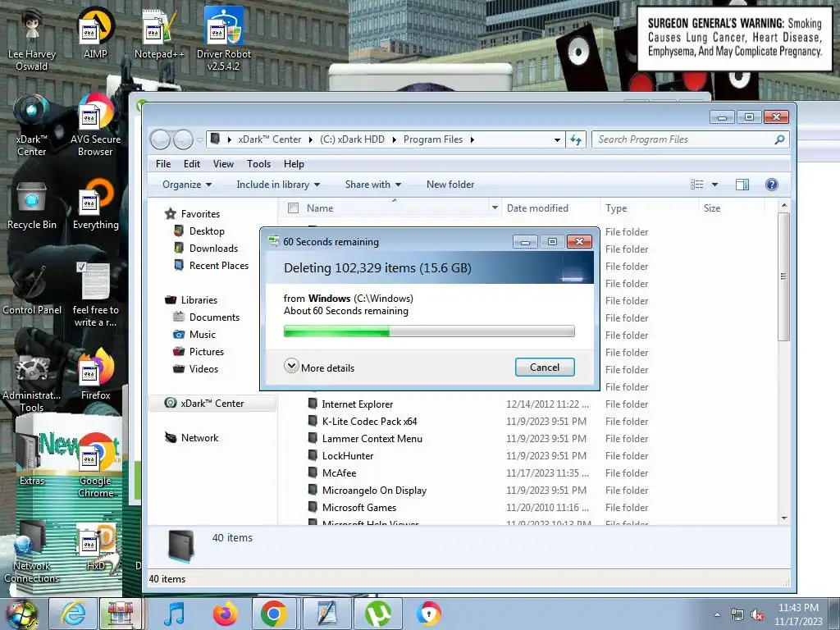Image resolution: width=840 pixels, height=630 pixels.
Task: Open recent pages dropdown near nav buttons
Action: (200, 140)
